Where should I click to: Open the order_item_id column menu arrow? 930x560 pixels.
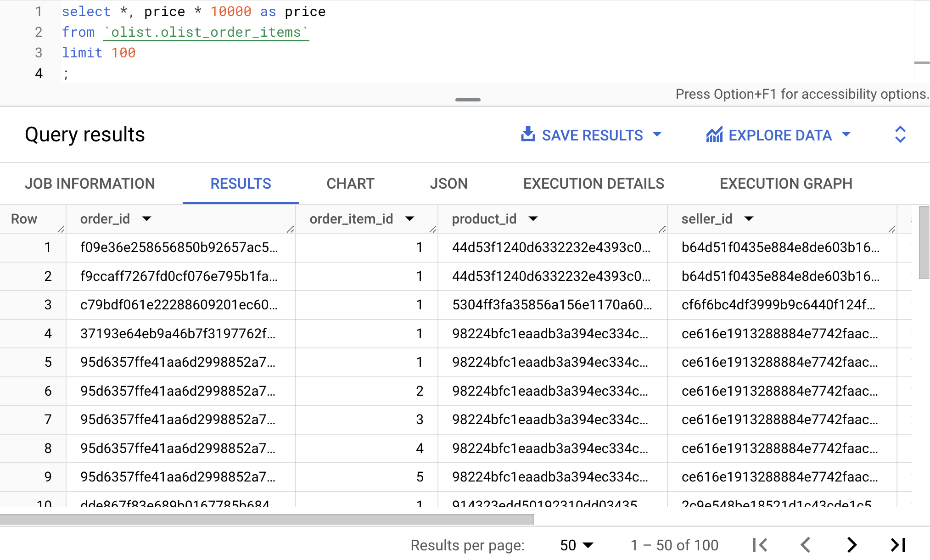(x=409, y=219)
